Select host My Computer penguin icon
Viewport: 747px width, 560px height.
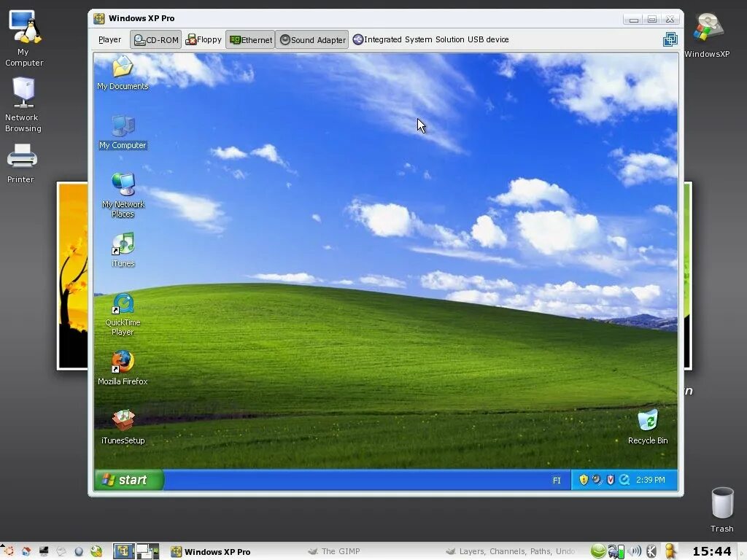click(24, 38)
